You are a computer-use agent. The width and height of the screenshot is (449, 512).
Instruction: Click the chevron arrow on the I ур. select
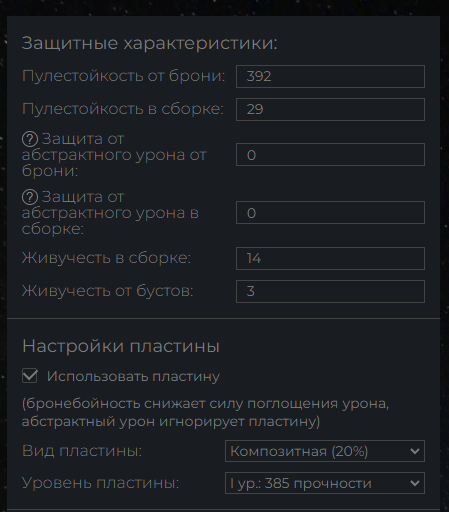[414, 483]
